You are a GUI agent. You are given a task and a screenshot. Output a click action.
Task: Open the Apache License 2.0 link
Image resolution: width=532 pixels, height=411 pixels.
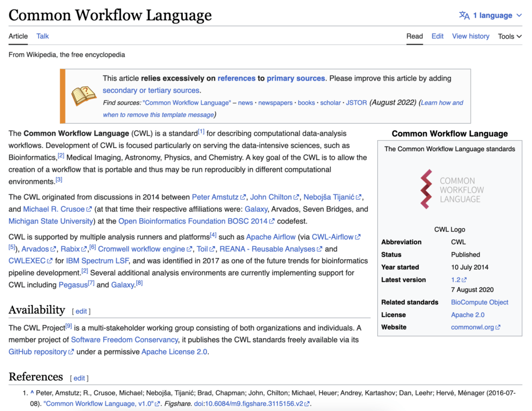tap(174, 352)
